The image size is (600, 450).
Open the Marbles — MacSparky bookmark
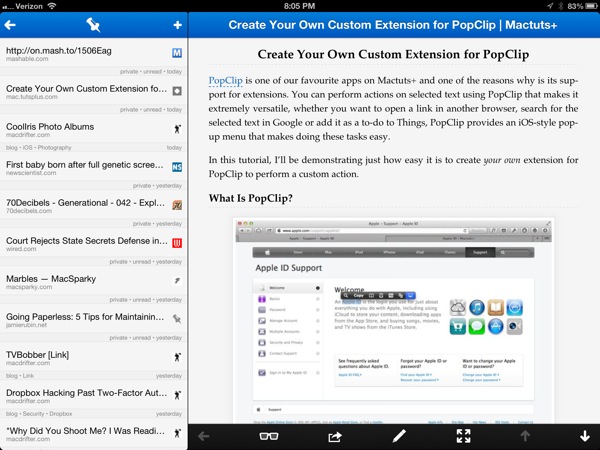tap(94, 285)
